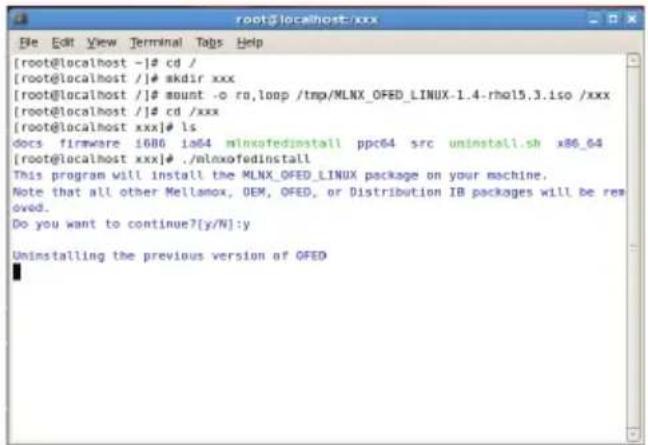648x445 pixels.
Task: Open the Tabs menu
Action: 209,43
